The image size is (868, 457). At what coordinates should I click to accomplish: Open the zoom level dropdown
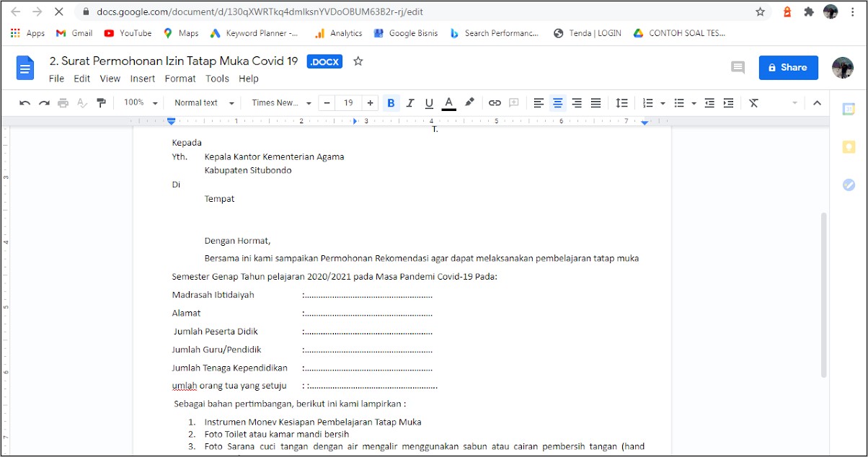click(140, 103)
